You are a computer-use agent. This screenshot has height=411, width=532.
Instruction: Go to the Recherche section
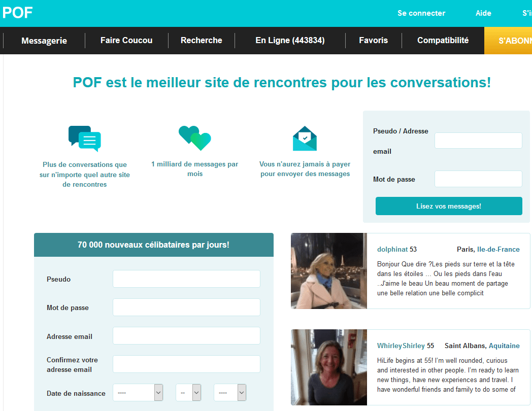201,41
